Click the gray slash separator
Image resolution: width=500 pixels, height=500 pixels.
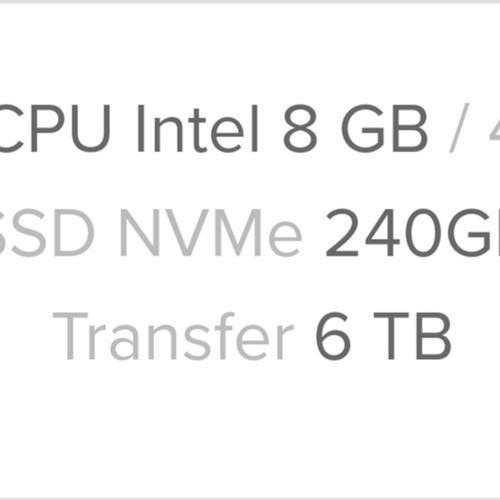tap(459, 128)
